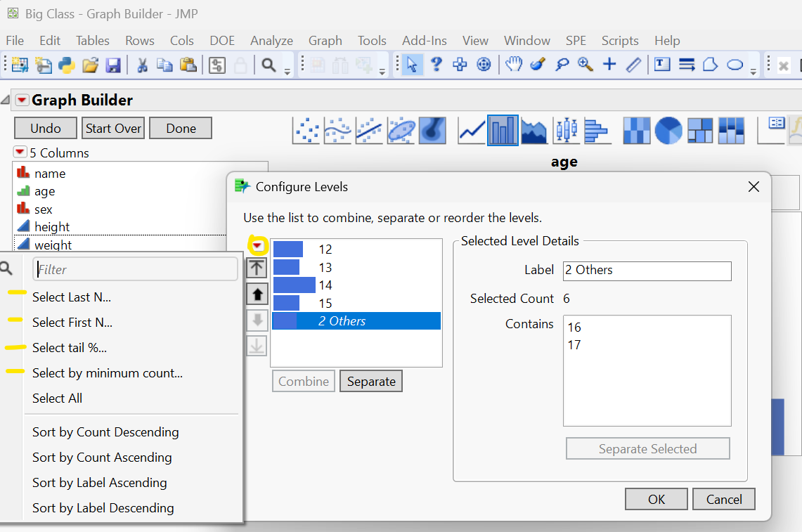Image resolution: width=802 pixels, height=532 pixels.
Task: Open the Graph Builder red triangle menu
Action: click(21, 100)
